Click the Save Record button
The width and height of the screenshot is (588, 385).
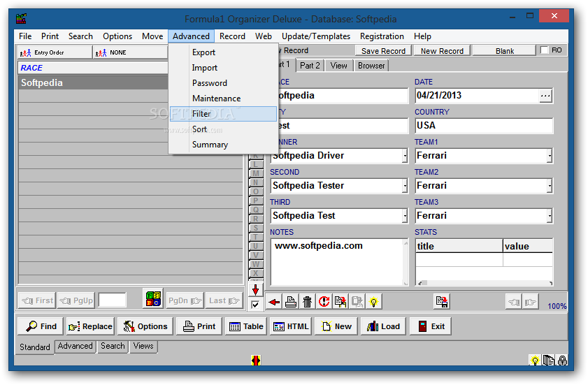(383, 50)
